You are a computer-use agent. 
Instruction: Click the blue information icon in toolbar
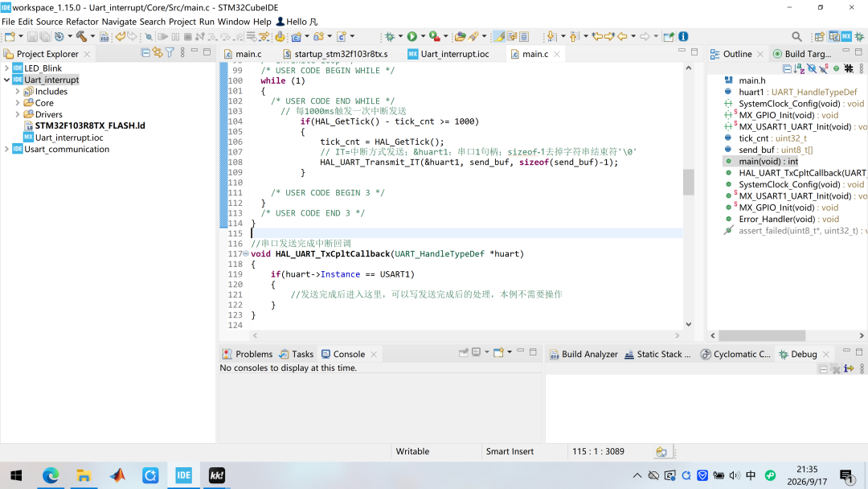[x=684, y=36]
